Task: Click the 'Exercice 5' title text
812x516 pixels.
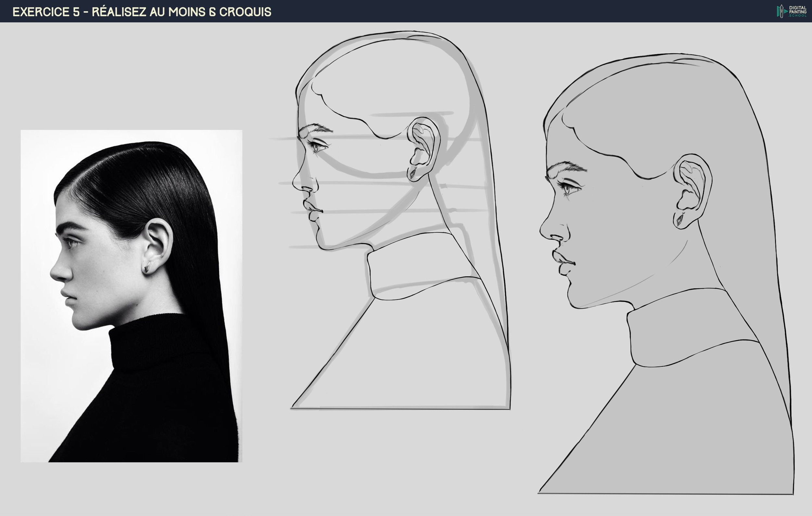Action: tap(46, 12)
